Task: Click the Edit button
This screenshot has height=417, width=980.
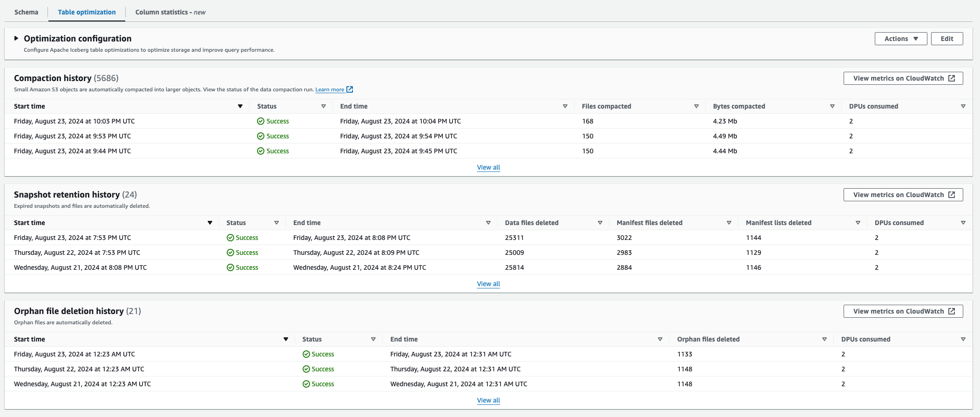Action: point(946,39)
